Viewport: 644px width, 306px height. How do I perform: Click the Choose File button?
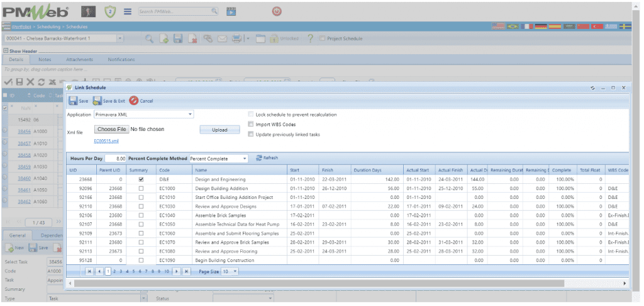coord(112,129)
